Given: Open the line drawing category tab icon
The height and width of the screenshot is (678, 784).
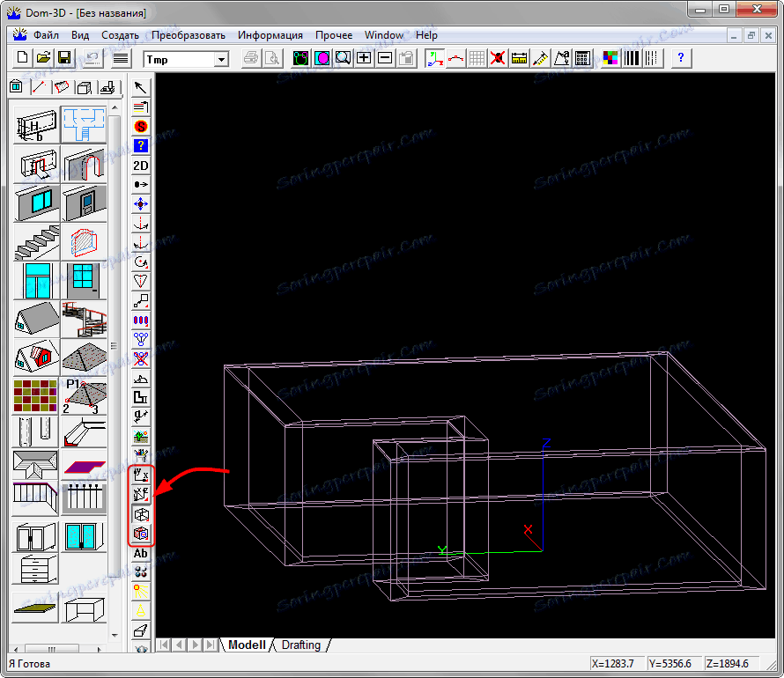Looking at the screenshot, I should (x=39, y=87).
